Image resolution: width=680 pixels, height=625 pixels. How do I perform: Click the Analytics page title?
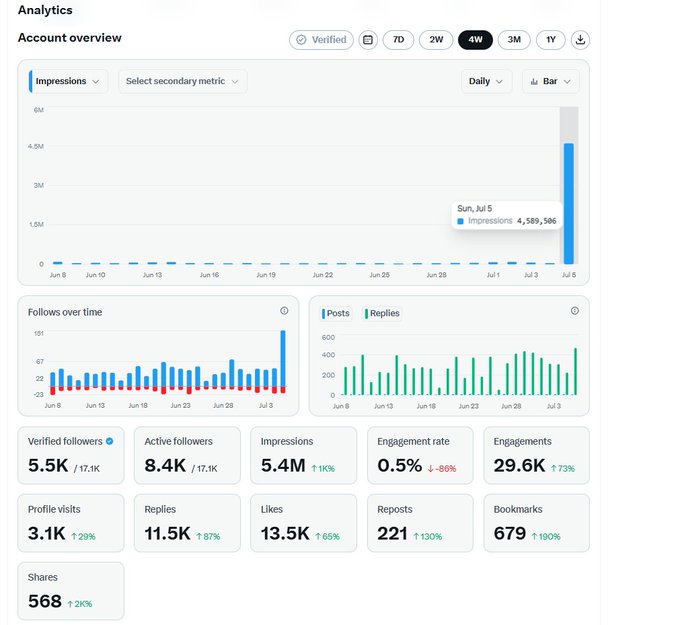(45, 10)
